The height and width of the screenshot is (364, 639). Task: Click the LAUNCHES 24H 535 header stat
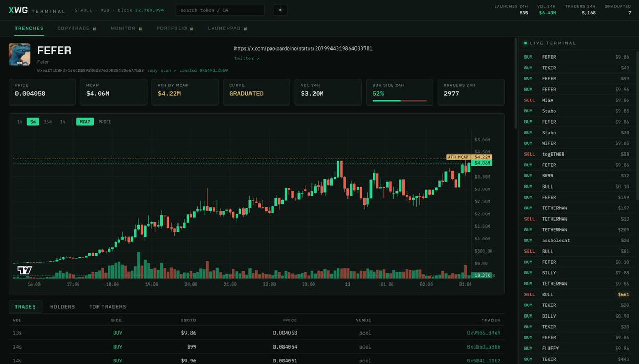[511, 10]
